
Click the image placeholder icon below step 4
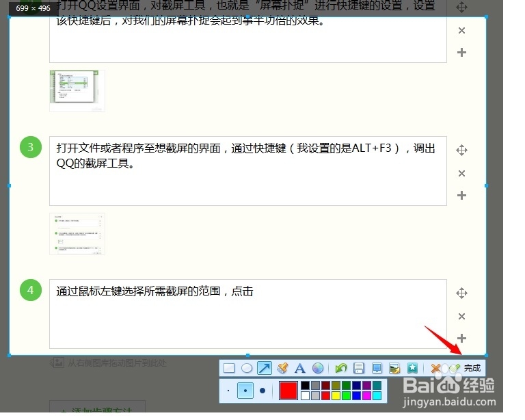coord(57,363)
